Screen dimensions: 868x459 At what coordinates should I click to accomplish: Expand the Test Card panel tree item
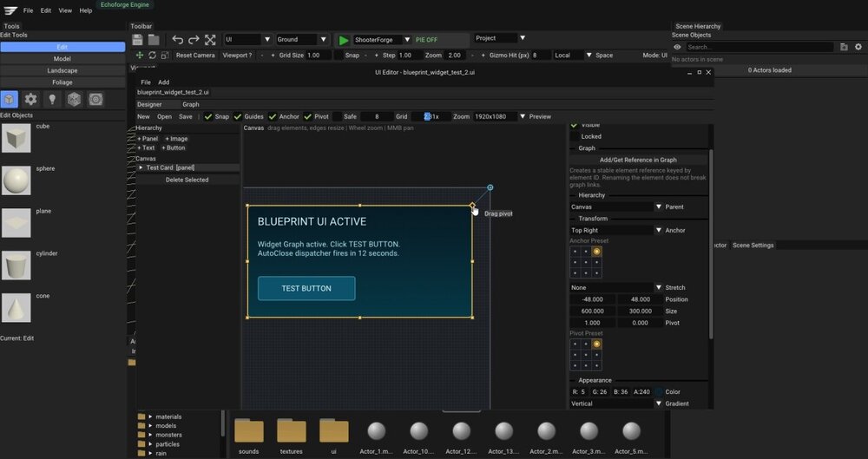[141, 167]
